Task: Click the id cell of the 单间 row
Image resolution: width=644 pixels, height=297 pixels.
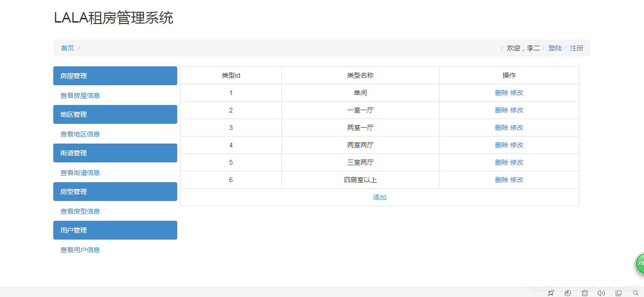Action: pos(231,93)
